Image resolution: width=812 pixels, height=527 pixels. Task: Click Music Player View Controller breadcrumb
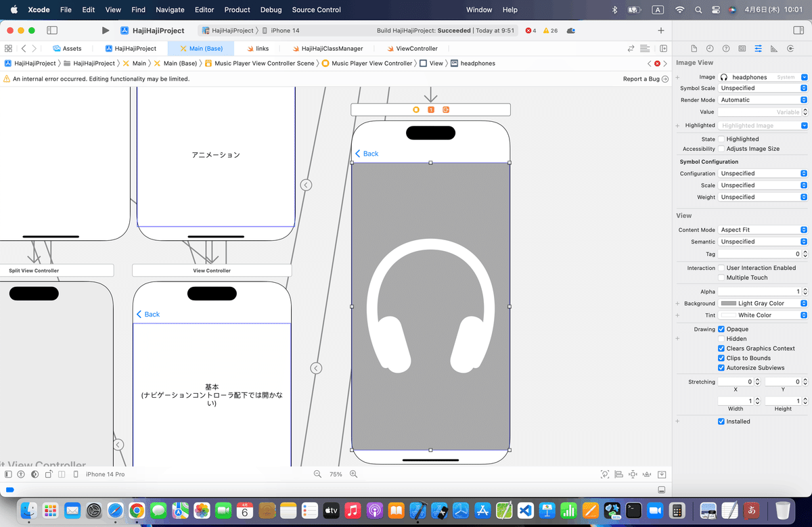click(x=367, y=64)
